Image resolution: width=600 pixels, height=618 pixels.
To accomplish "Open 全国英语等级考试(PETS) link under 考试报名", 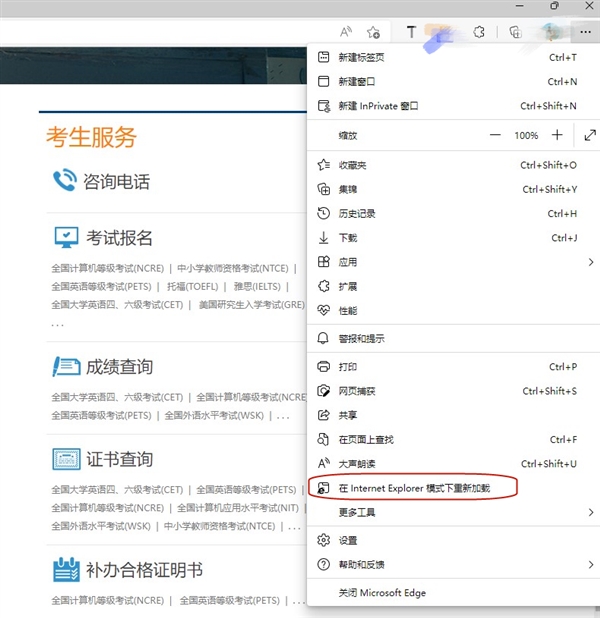I will [x=101, y=287].
